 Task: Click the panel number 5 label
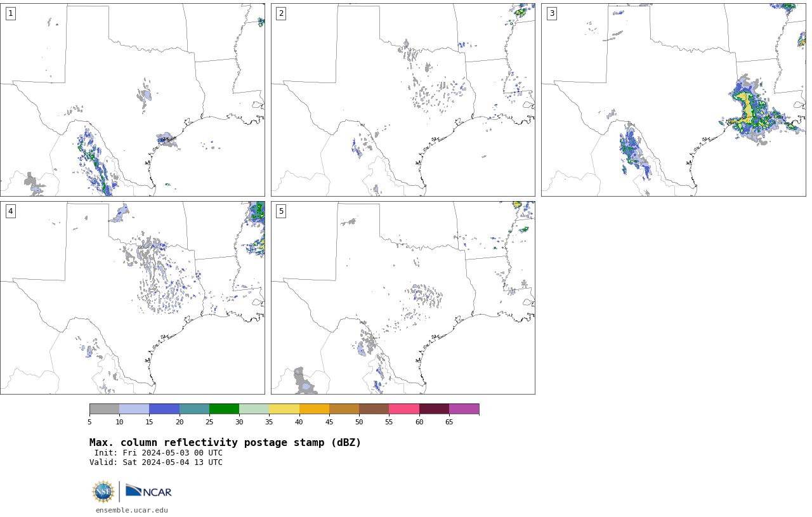tap(281, 211)
